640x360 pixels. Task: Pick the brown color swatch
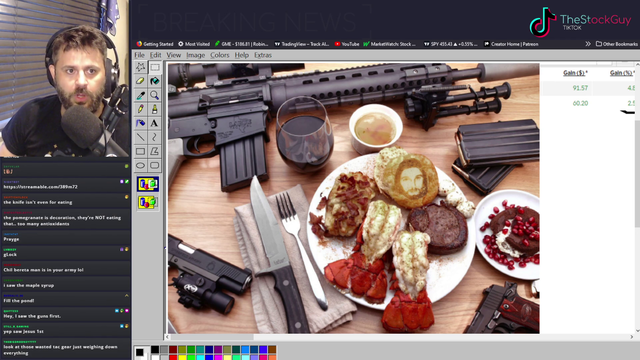pyautogui.click(x=272, y=349)
